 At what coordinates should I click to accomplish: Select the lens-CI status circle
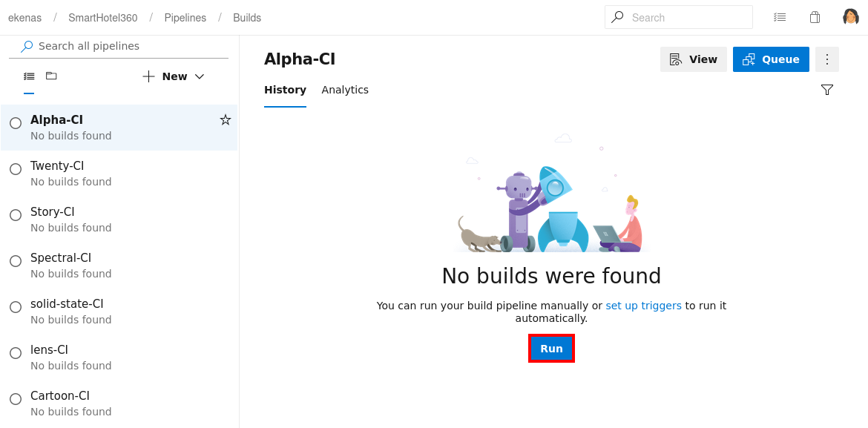[x=16, y=352]
